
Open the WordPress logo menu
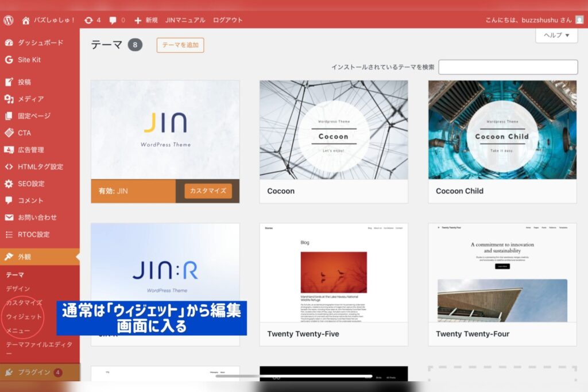point(9,20)
